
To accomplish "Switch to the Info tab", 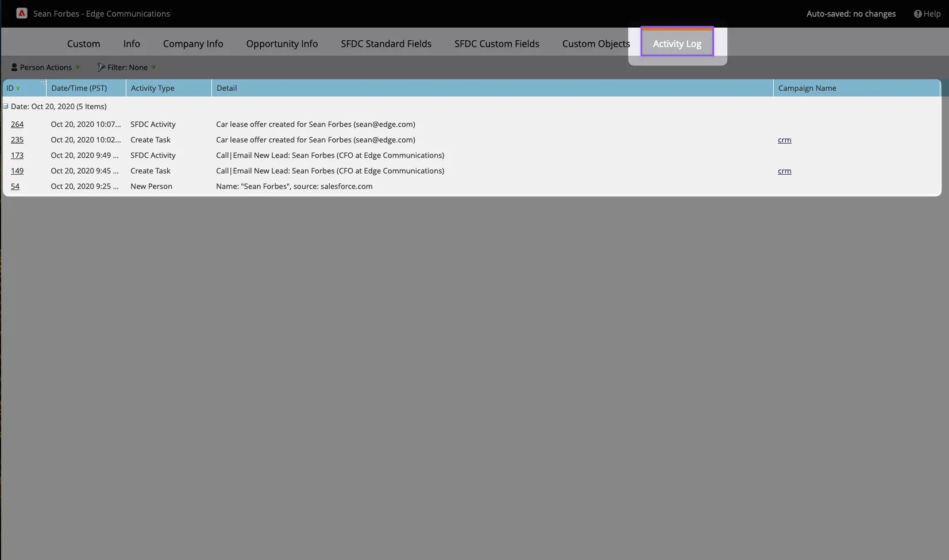I will click(x=132, y=44).
